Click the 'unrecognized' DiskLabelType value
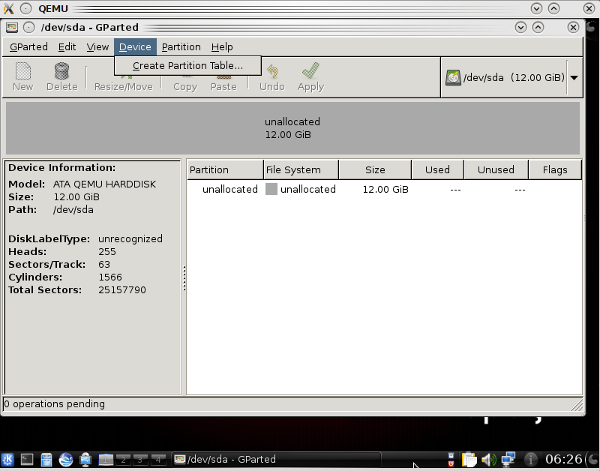This screenshot has height=471, width=600. (130, 239)
